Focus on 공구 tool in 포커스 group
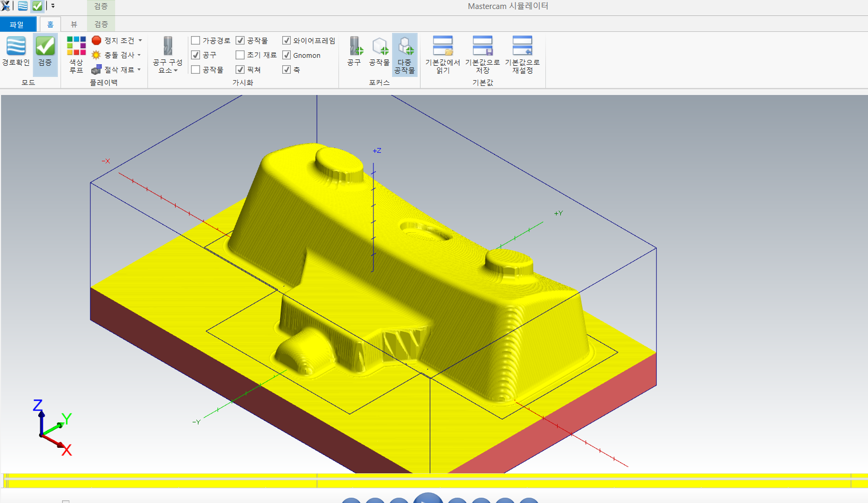 click(x=354, y=51)
